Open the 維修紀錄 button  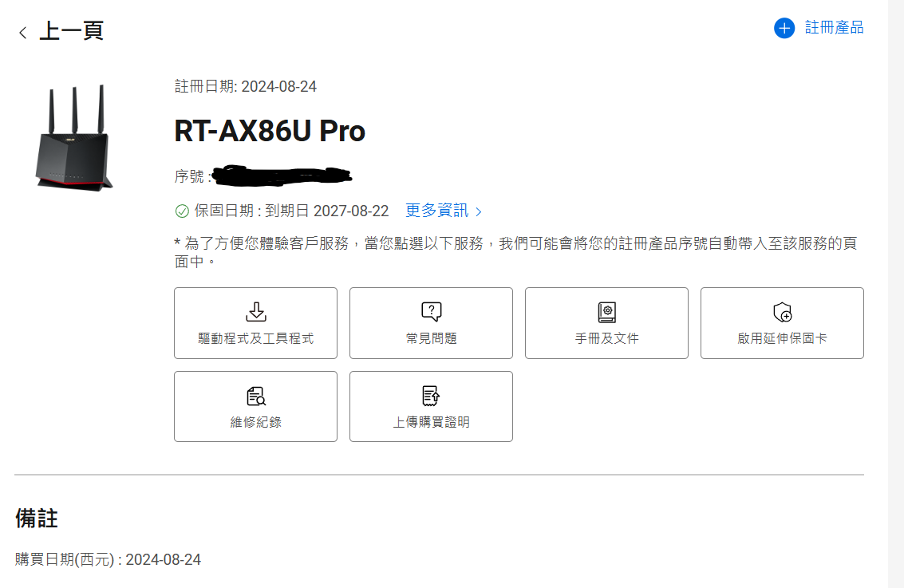coord(256,406)
